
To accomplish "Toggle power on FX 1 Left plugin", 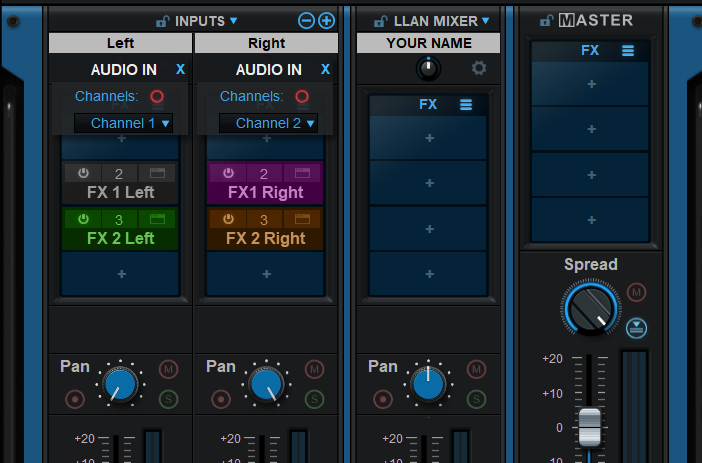I will coord(83,173).
